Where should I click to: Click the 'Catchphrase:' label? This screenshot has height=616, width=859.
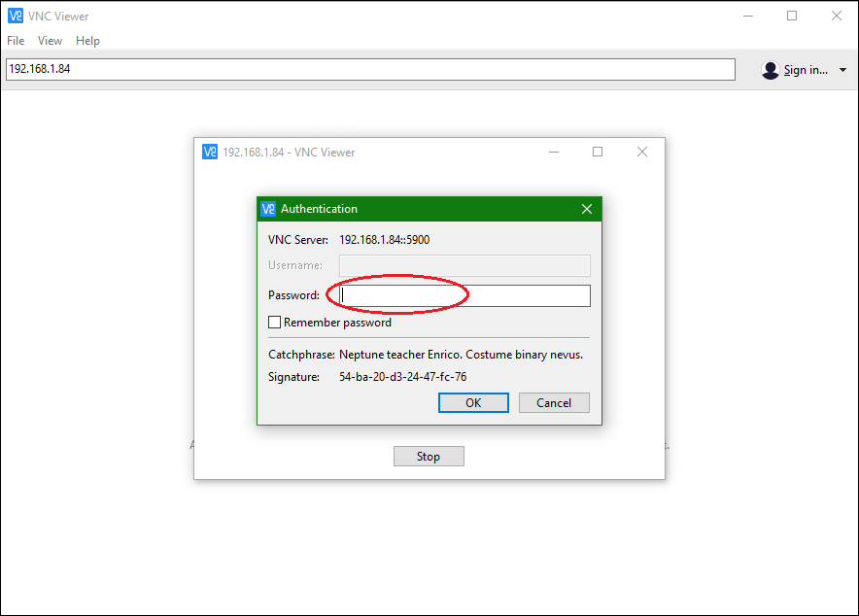pos(301,355)
